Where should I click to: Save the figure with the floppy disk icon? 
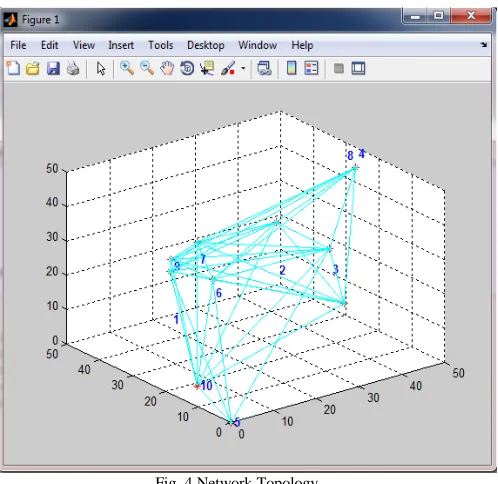pos(53,68)
